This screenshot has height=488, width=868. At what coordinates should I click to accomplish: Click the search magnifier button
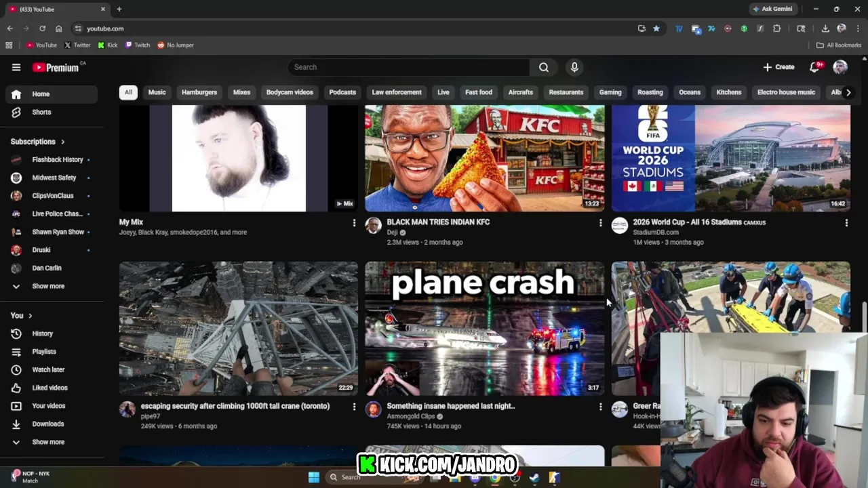544,67
